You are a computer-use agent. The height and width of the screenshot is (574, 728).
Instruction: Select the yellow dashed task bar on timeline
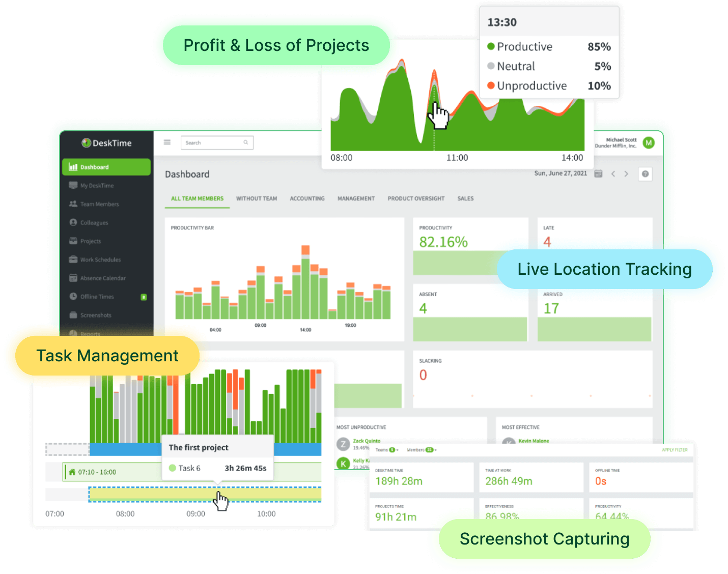(x=205, y=494)
